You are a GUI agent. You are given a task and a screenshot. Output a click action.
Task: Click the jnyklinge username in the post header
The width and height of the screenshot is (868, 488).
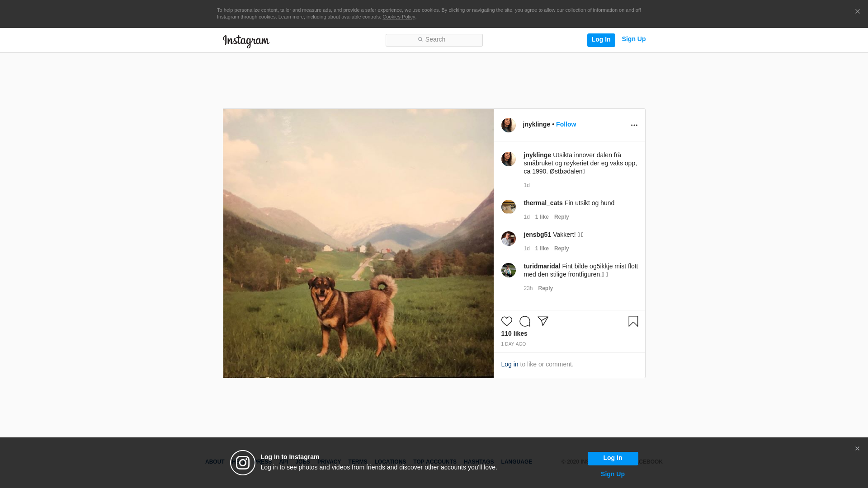[x=536, y=124]
